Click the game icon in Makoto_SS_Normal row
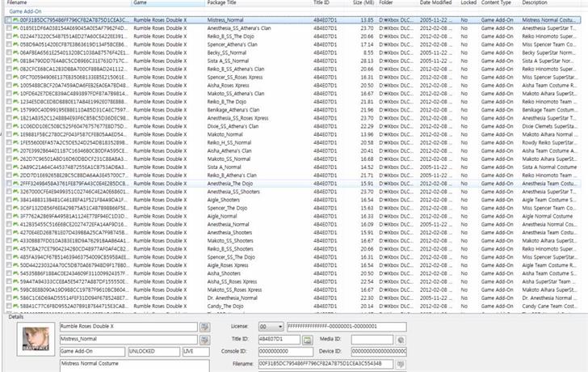The image size is (588, 372). coord(16,159)
